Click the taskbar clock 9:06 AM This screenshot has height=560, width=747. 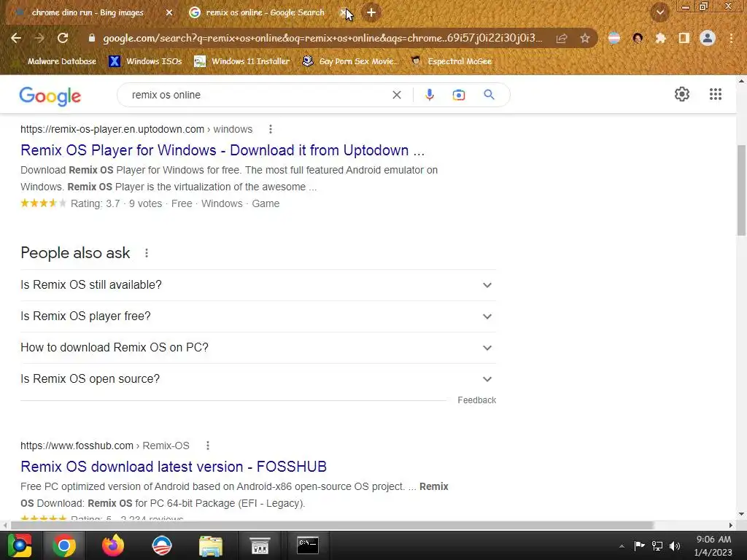coord(713,539)
